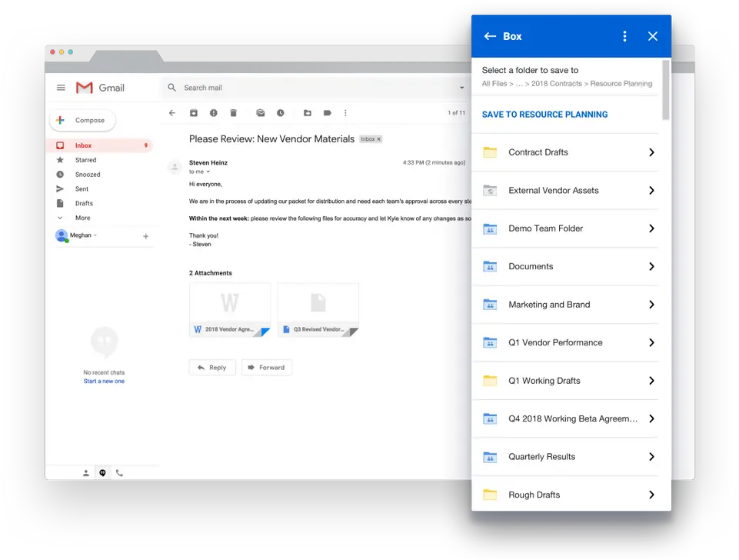Click Save to Resource Planning

click(544, 115)
